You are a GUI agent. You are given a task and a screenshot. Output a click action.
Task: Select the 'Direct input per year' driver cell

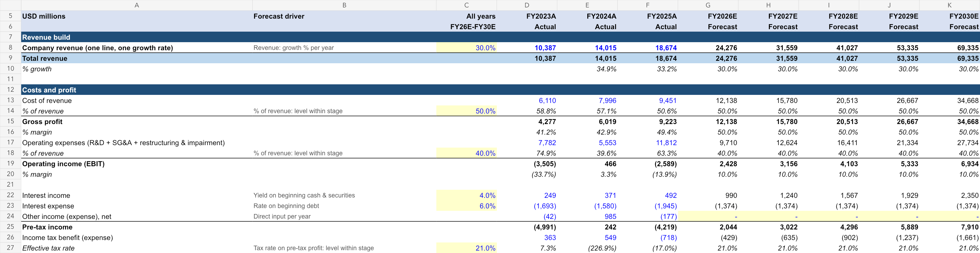point(344,216)
